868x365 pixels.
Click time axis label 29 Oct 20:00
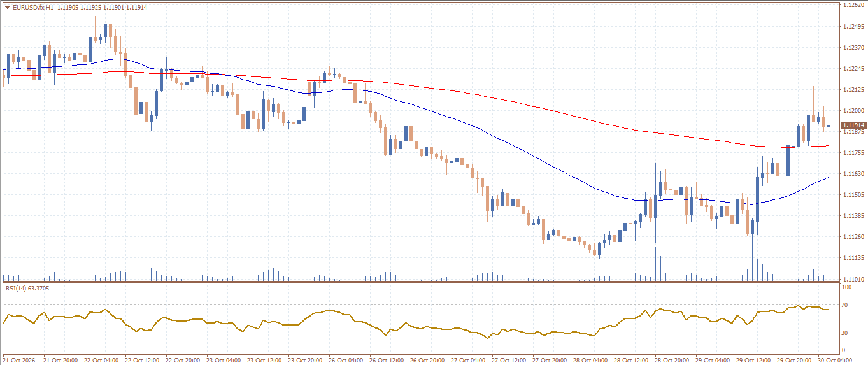tap(794, 361)
